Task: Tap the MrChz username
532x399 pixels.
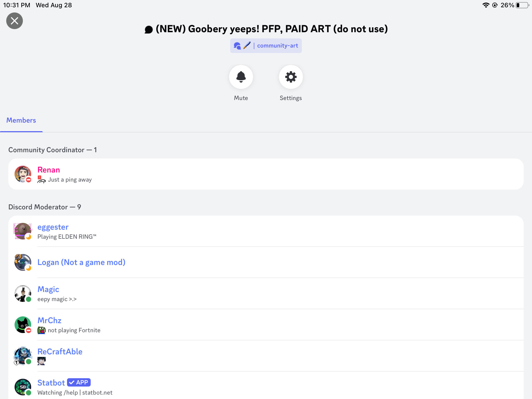Action: click(49, 320)
